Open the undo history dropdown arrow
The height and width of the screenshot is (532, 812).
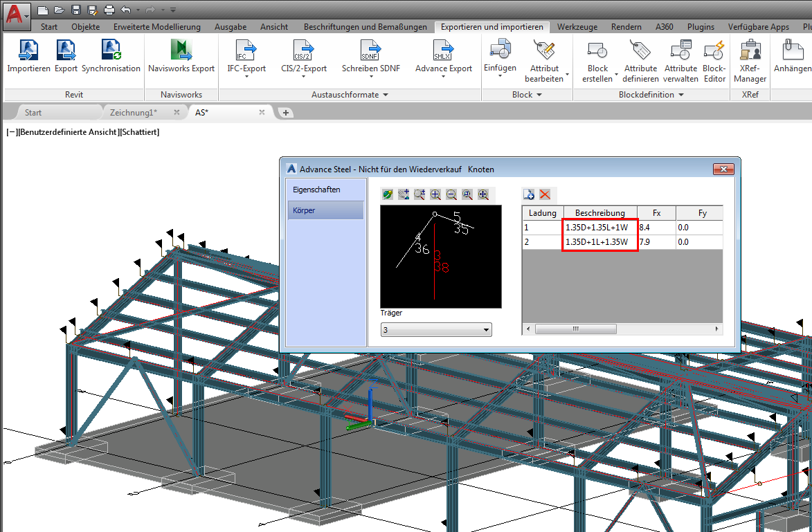(x=138, y=10)
